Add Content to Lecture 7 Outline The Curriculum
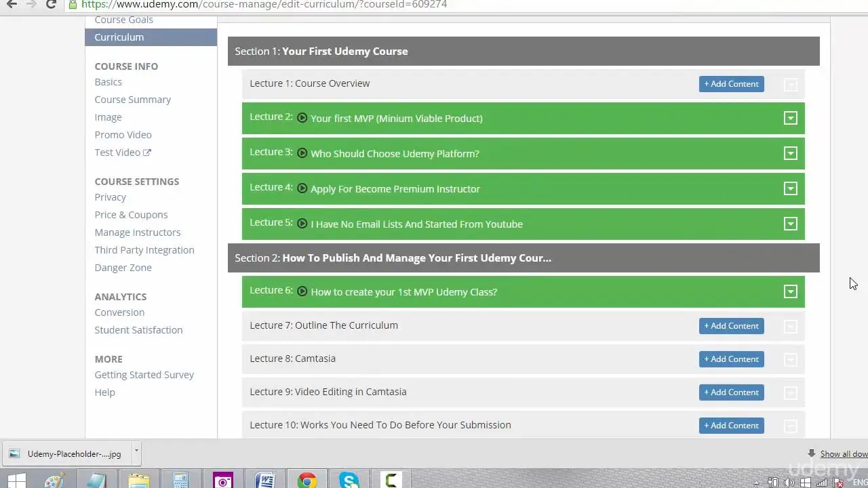Viewport: 868px width, 488px height. [x=731, y=326]
